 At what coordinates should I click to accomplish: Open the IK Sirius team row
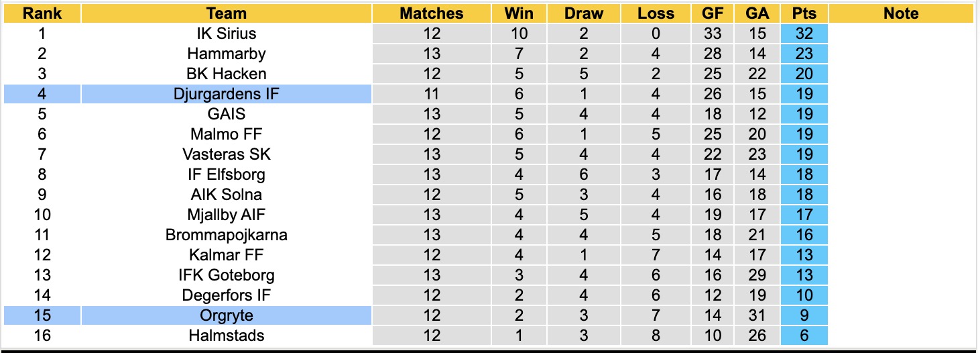[x=489, y=34]
